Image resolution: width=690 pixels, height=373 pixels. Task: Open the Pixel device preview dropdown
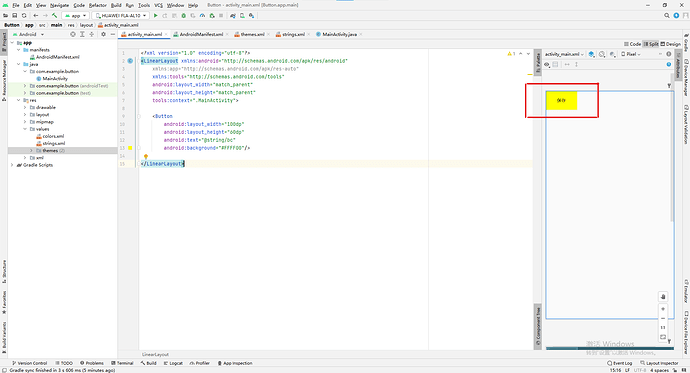[x=631, y=54]
